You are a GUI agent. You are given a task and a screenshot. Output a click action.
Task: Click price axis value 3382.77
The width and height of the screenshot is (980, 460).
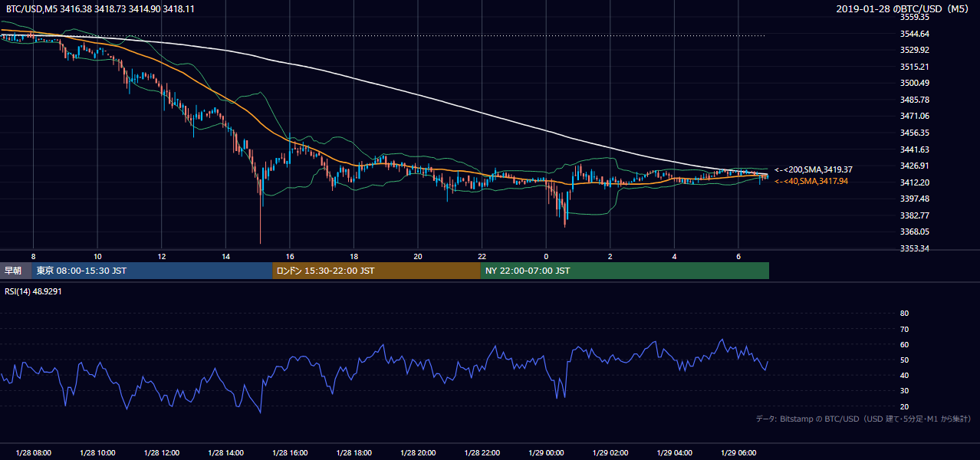[x=915, y=215]
